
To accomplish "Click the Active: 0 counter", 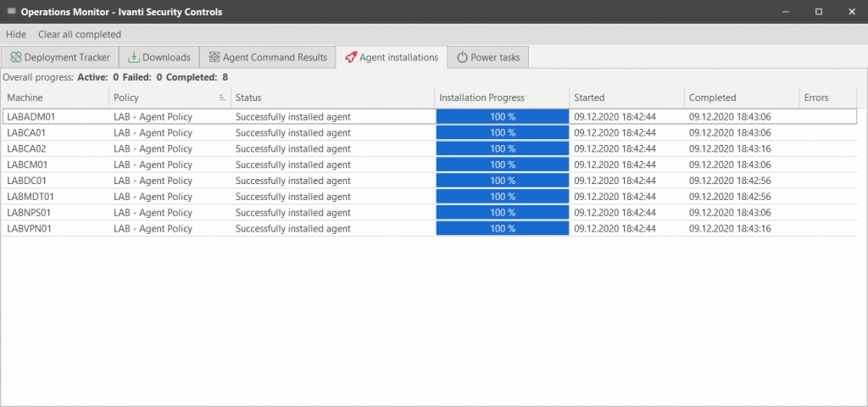I will (98, 77).
